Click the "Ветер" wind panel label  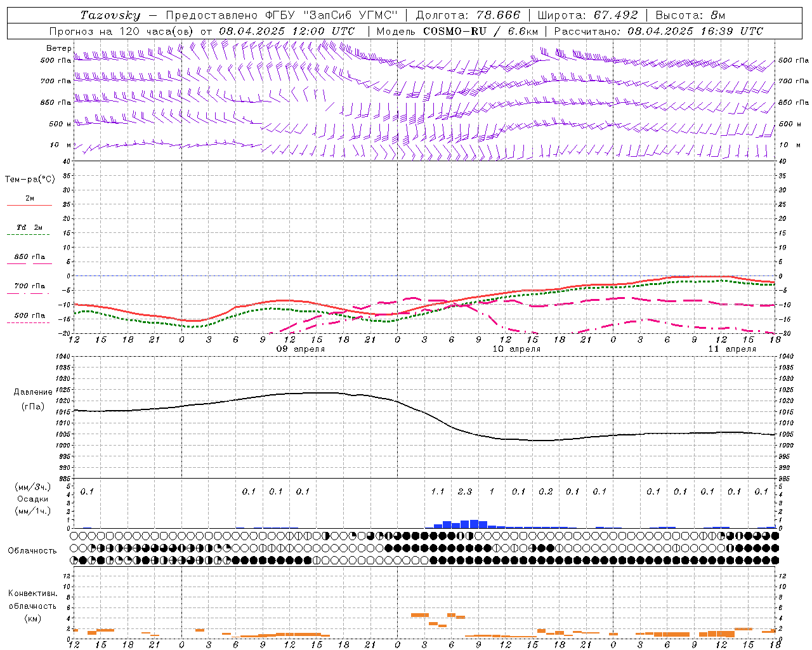[x=59, y=48]
